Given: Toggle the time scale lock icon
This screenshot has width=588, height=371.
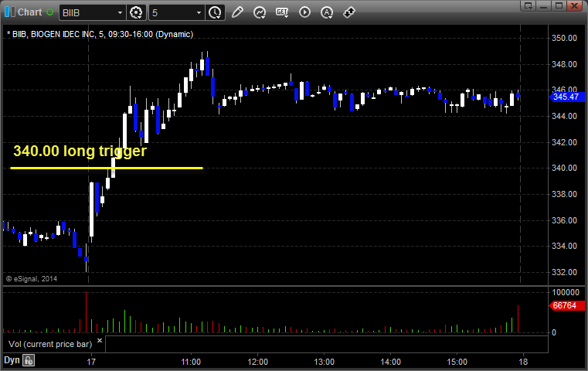Looking at the screenshot, I should coord(29,360).
